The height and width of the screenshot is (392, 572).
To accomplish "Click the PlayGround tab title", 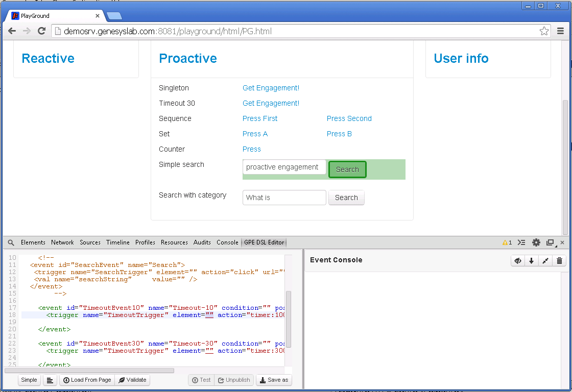I will 35,16.
